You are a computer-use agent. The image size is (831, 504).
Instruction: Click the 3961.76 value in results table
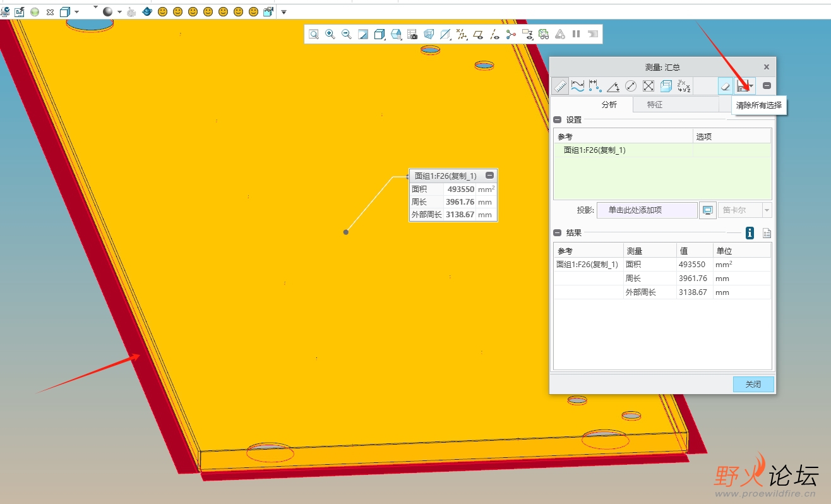693,279
